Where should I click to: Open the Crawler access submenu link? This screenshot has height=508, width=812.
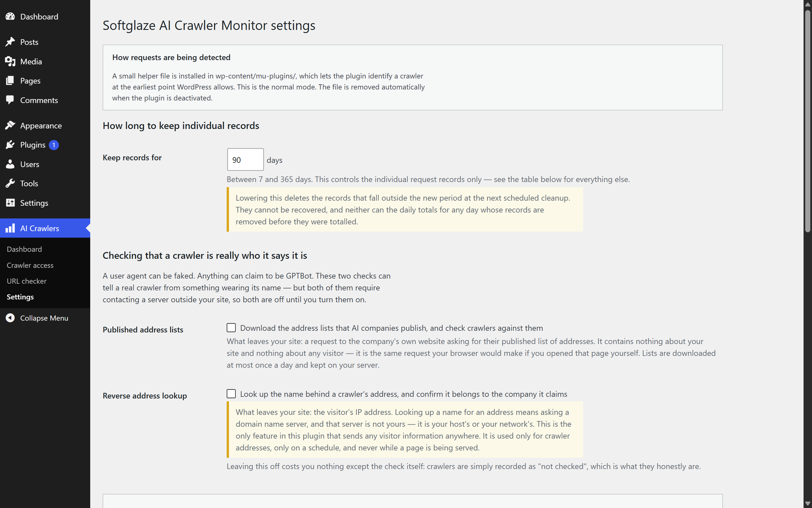30,265
